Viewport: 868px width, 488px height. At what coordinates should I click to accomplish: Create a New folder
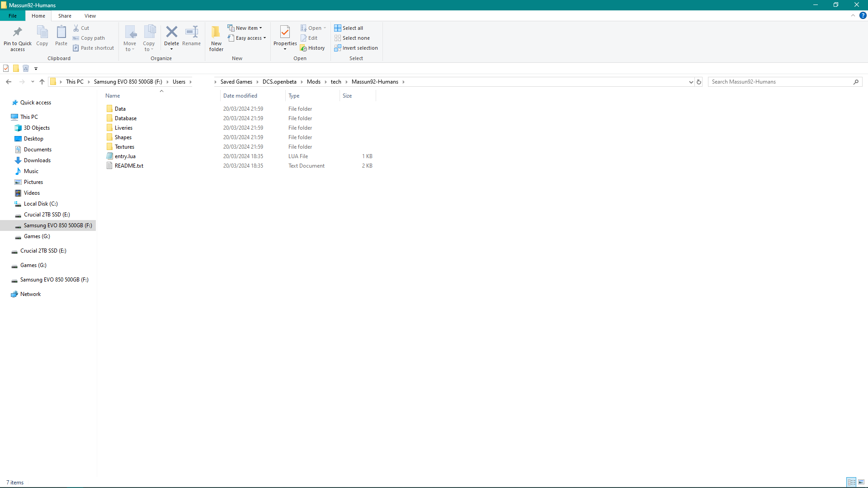[x=216, y=38]
